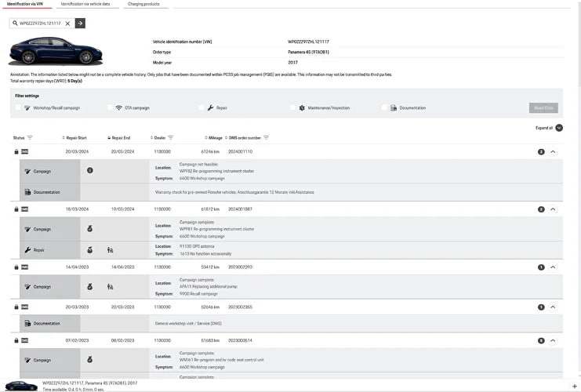The height and width of the screenshot is (392, 581).
Task: Click Documentation icon in general workshop visit row
Action: pos(27,324)
